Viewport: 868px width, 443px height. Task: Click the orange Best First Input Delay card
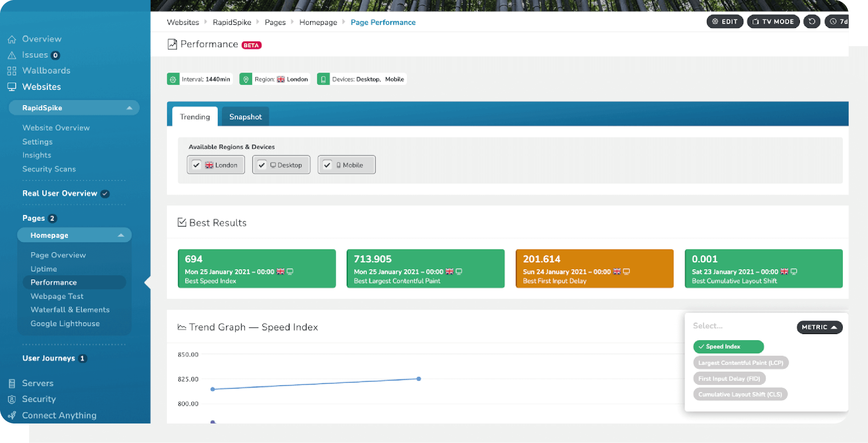pyautogui.click(x=595, y=269)
